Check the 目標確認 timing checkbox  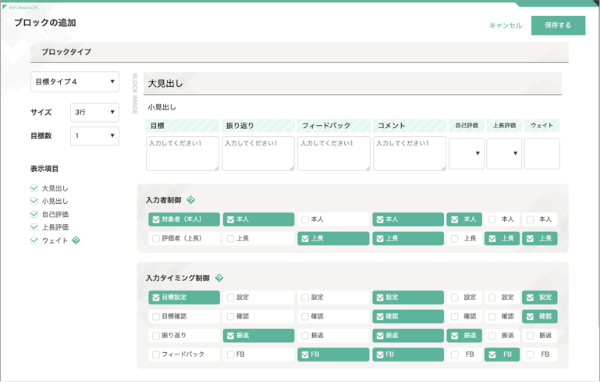(x=184, y=317)
